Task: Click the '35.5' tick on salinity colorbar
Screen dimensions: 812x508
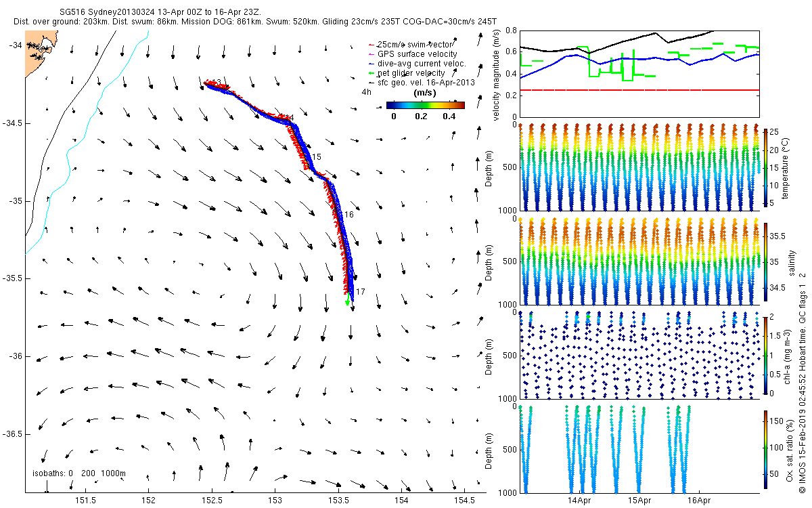Action: 777,236
